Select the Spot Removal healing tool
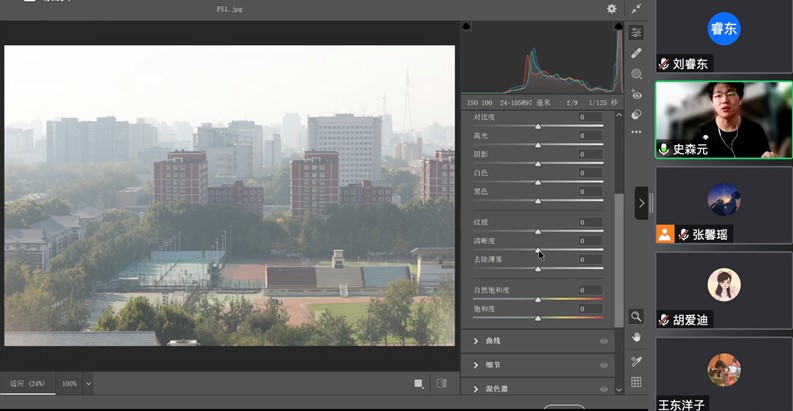The height and width of the screenshot is (411, 793). pos(636,53)
